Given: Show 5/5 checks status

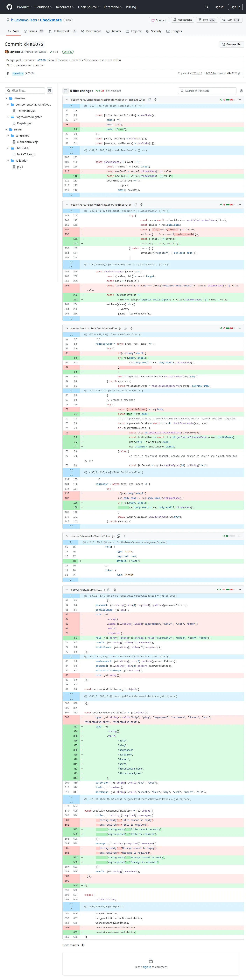Looking at the screenshot, I should pos(54,52).
